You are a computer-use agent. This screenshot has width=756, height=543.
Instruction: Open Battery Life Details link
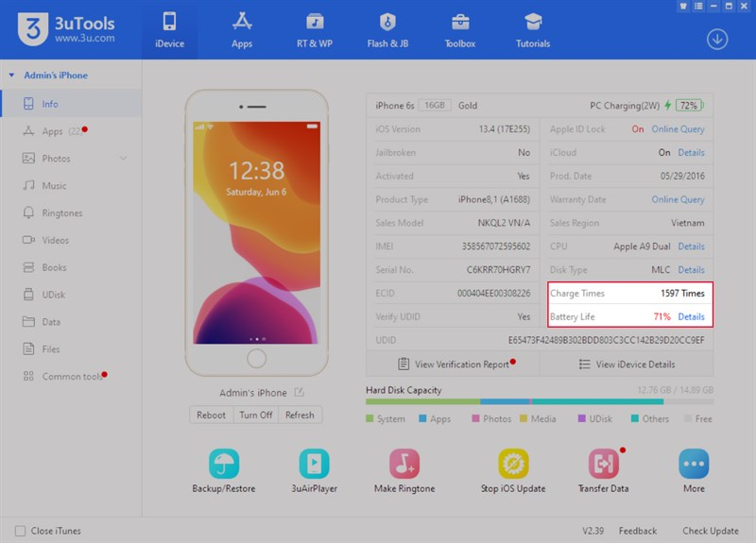[691, 317]
